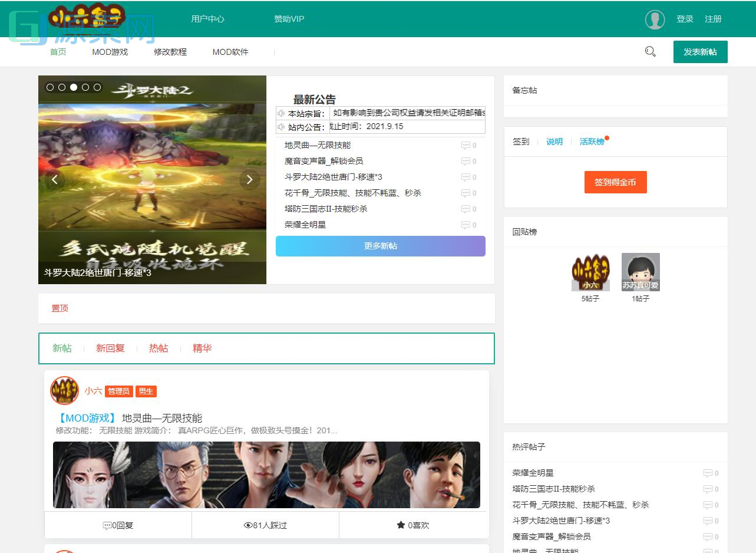Screen dimensions: 756x553
Task: Switch to the 精华 tab
Action: click(202, 348)
